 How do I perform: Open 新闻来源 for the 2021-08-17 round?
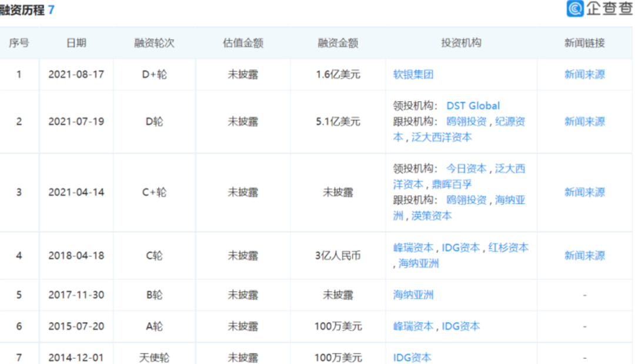click(584, 75)
